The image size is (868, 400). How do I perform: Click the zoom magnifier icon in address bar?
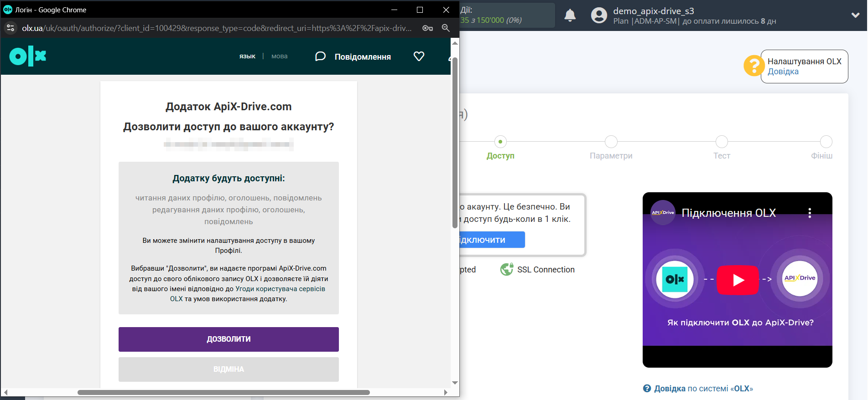click(446, 28)
